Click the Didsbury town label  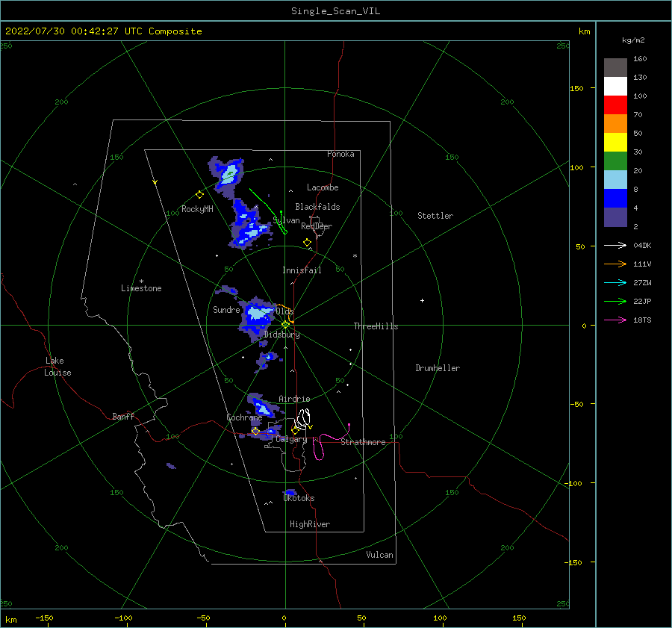(281, 335)
